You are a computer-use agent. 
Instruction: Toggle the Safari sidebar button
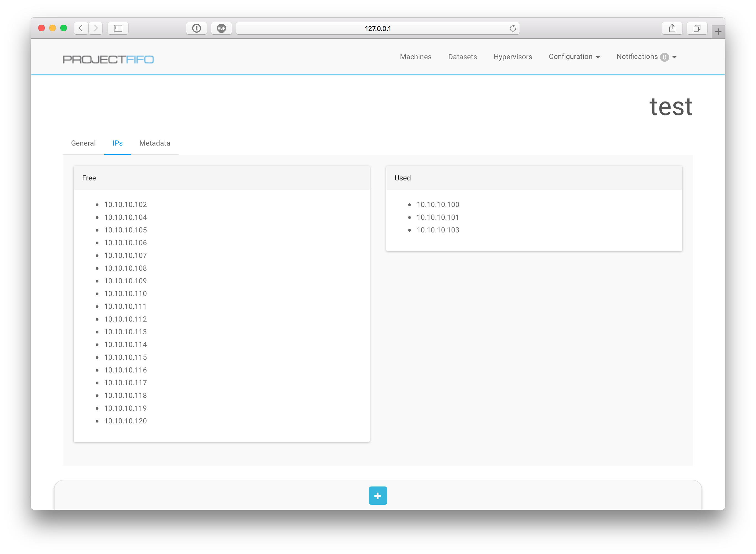pos(118,28)
